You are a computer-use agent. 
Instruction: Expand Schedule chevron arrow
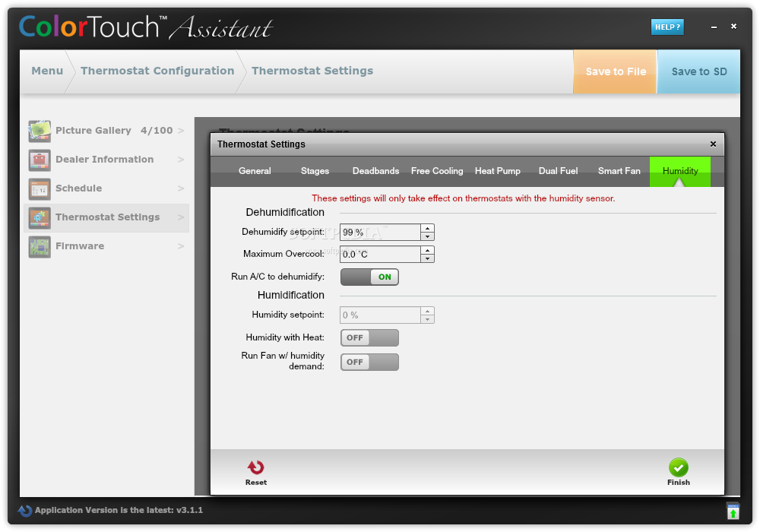181,188
